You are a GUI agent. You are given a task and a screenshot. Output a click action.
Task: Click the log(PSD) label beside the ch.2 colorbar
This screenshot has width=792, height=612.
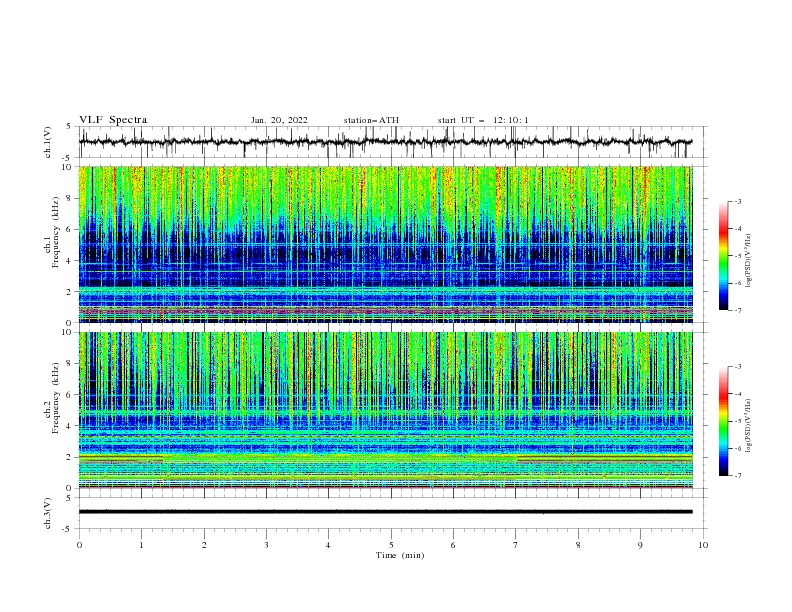(749, 425)
